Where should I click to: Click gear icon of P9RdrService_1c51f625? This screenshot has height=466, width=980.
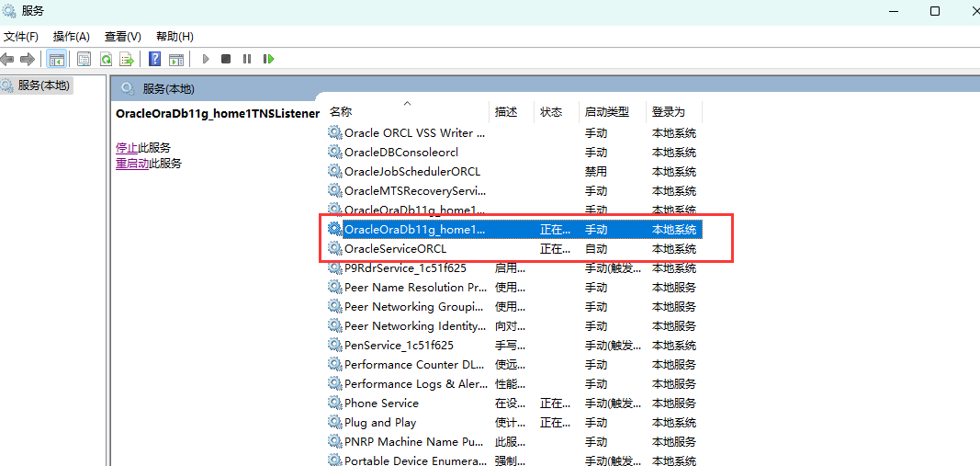point(335,268)
